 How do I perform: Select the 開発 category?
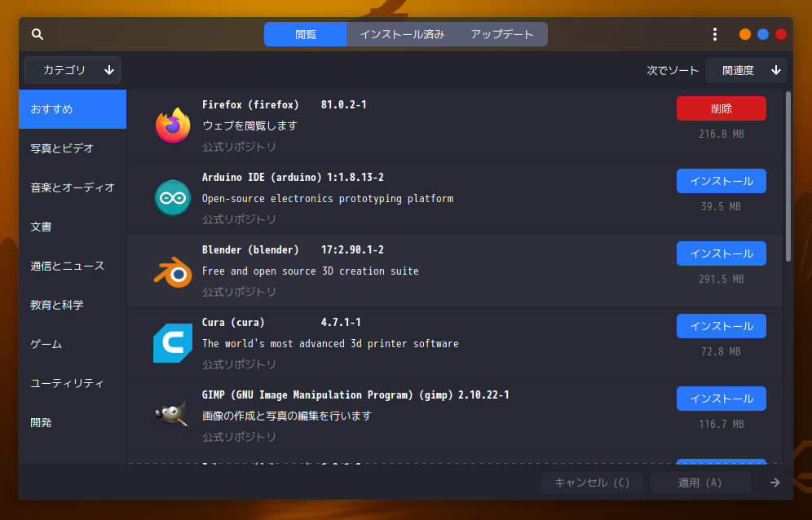point(73,422)
